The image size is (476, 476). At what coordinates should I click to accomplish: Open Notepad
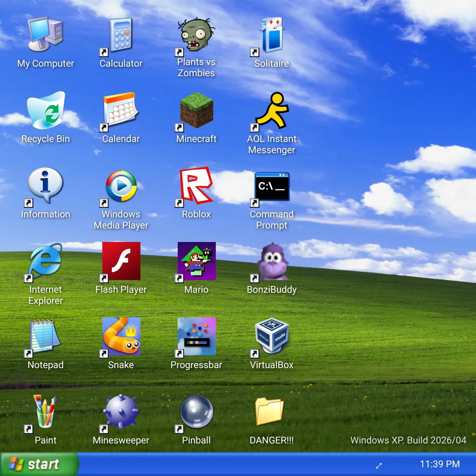45,336
